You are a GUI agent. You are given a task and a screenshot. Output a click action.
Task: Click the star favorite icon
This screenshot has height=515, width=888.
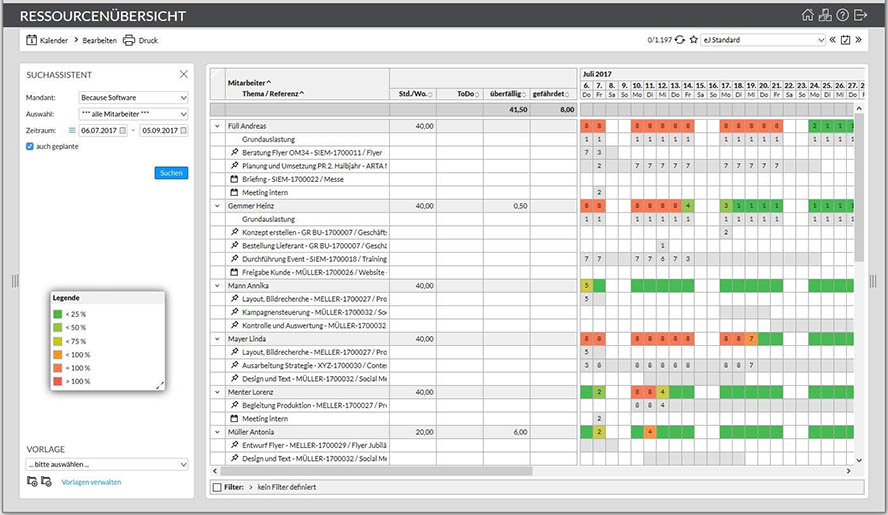tap(694, 40)
